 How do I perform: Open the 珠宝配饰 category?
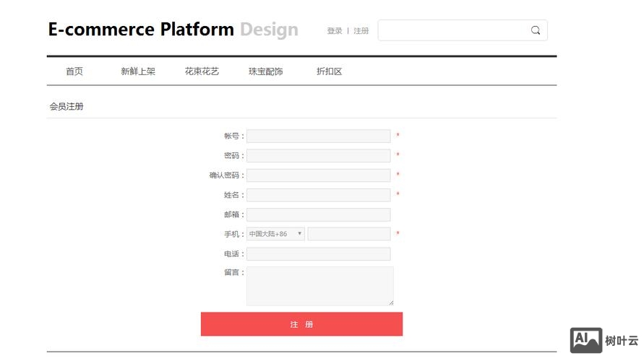pyautogui.click(x=265, y=71)
